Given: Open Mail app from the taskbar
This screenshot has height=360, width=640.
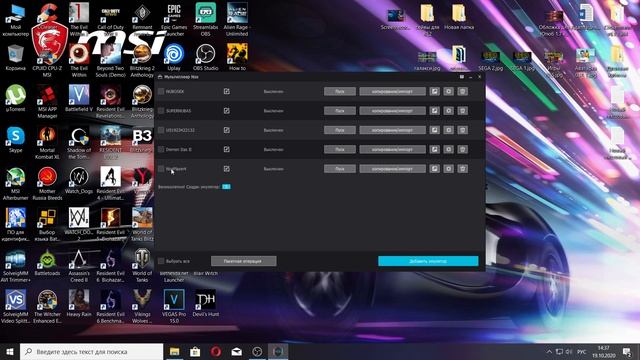Looking at the screenshot, I should pos(237,351).
